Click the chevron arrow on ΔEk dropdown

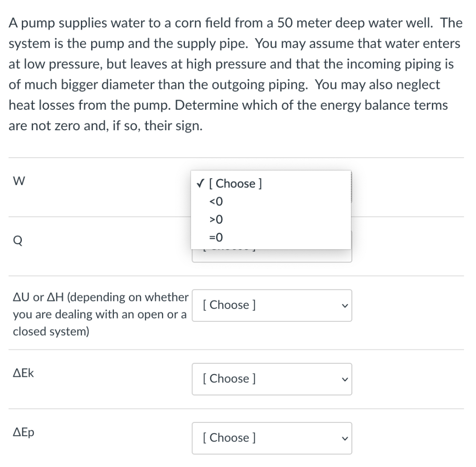click(x=343, y=379)
